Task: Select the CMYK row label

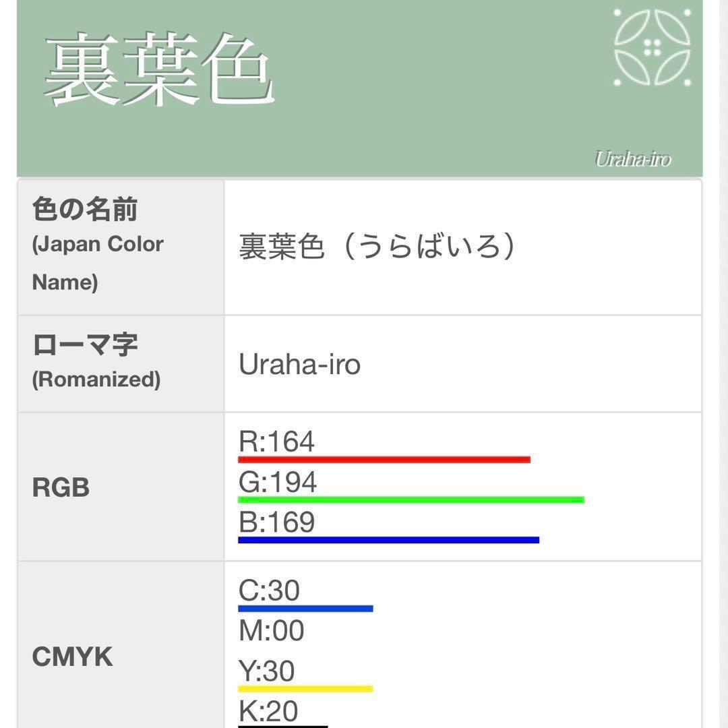Action: (72, 657)
